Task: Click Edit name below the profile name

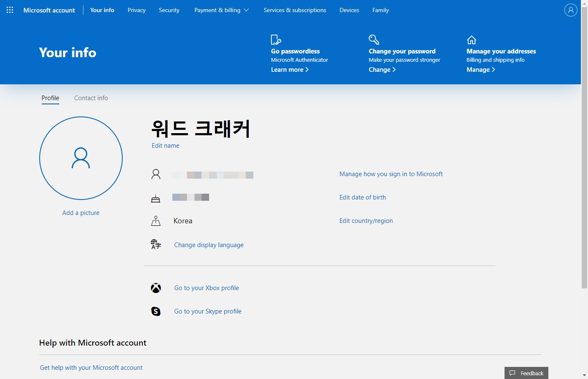Action: tap(165, 145)
